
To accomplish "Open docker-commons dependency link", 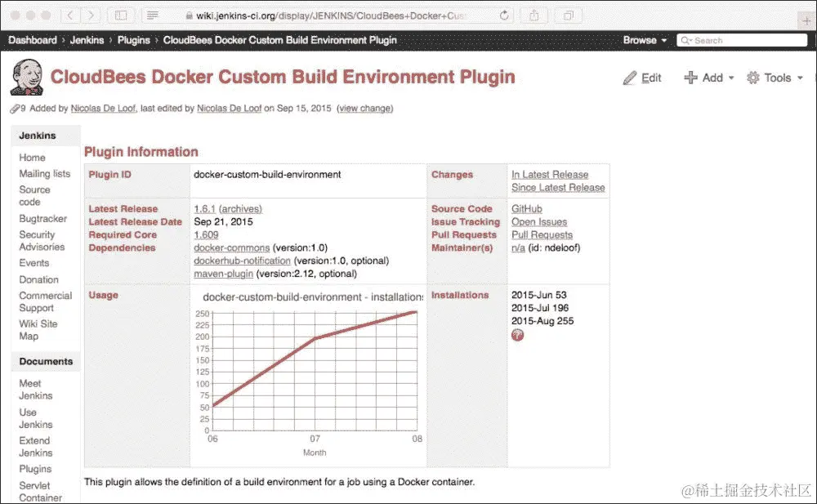I will click(x=231, y=248).
